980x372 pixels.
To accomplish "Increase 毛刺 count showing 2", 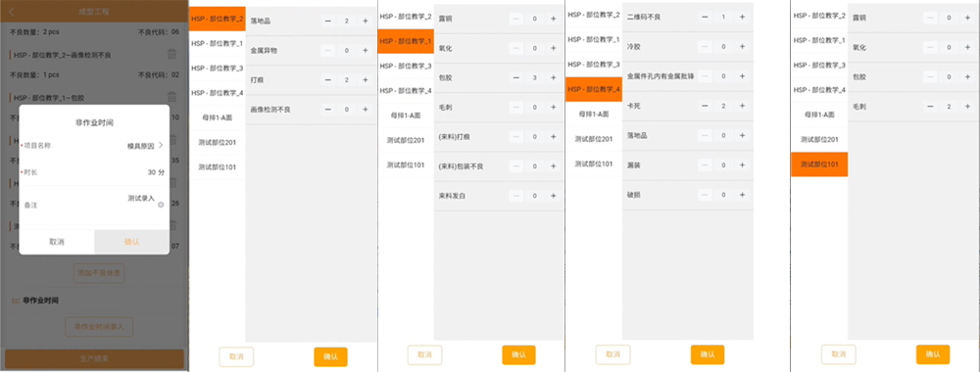I will 967,107.
